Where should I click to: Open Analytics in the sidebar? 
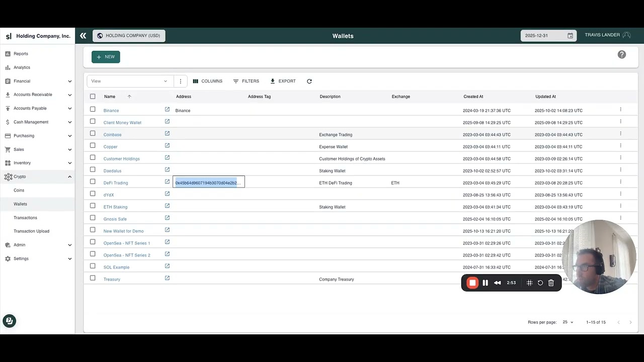coord(37,67)
